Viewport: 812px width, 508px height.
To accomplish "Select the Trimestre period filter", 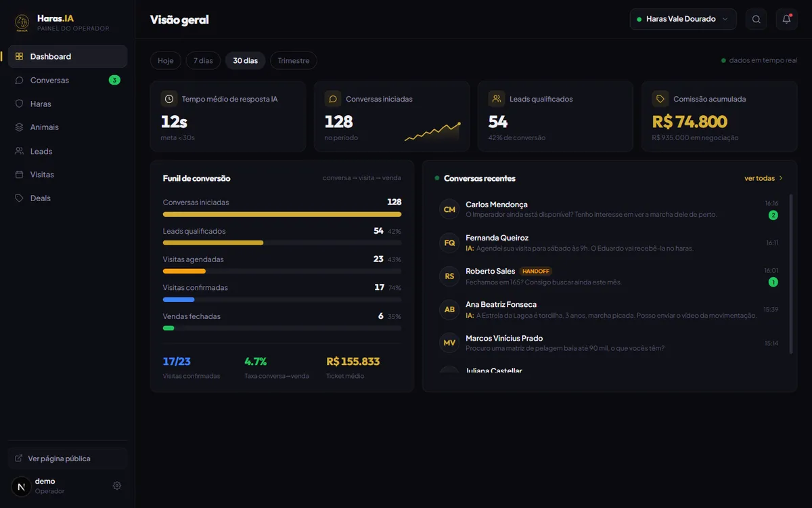I will click(294, 61).
